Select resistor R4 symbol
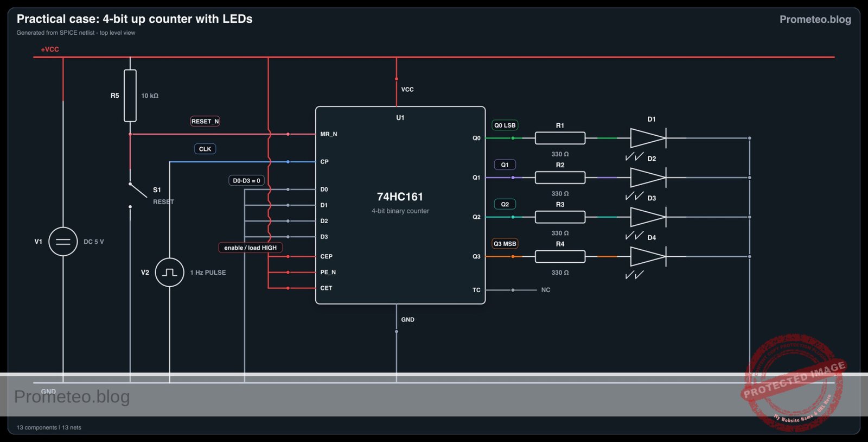Screen dimensions: 868x442 pyautogui.click(x=560, y=256)
